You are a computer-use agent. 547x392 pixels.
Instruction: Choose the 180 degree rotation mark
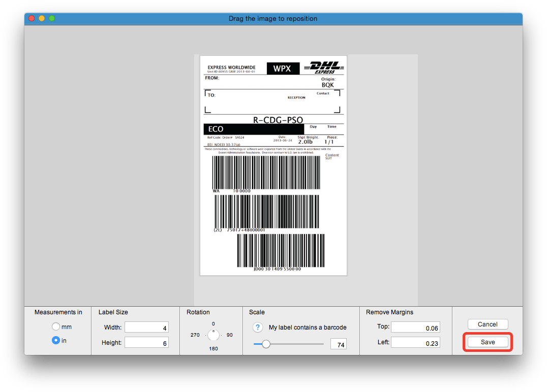[214, 348]
